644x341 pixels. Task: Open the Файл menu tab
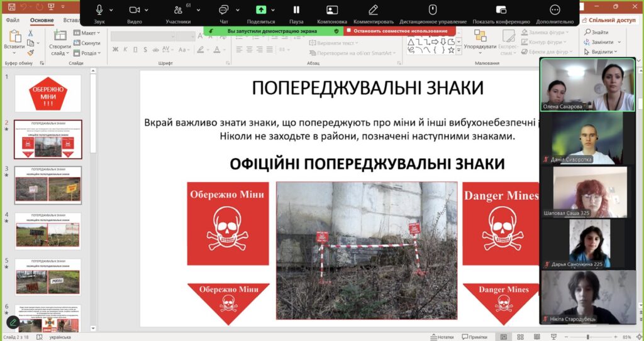point(13,20)
